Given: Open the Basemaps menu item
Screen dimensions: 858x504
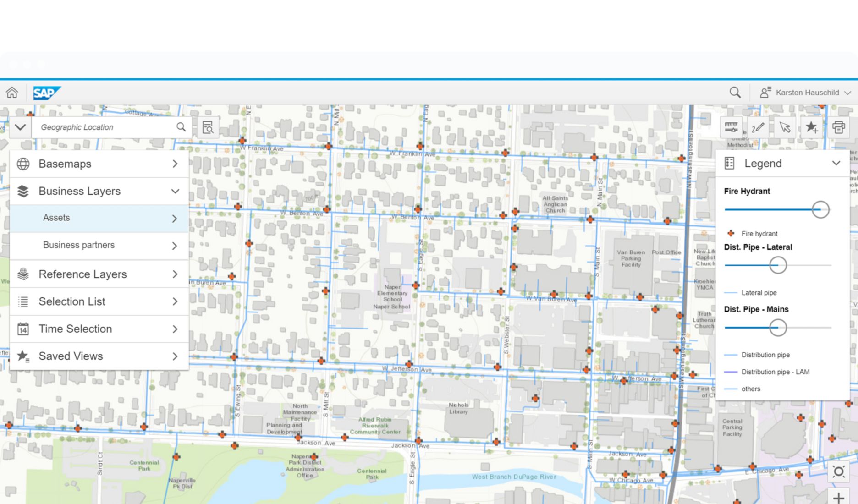Looking at the screenshot, I should pos(99,164).
